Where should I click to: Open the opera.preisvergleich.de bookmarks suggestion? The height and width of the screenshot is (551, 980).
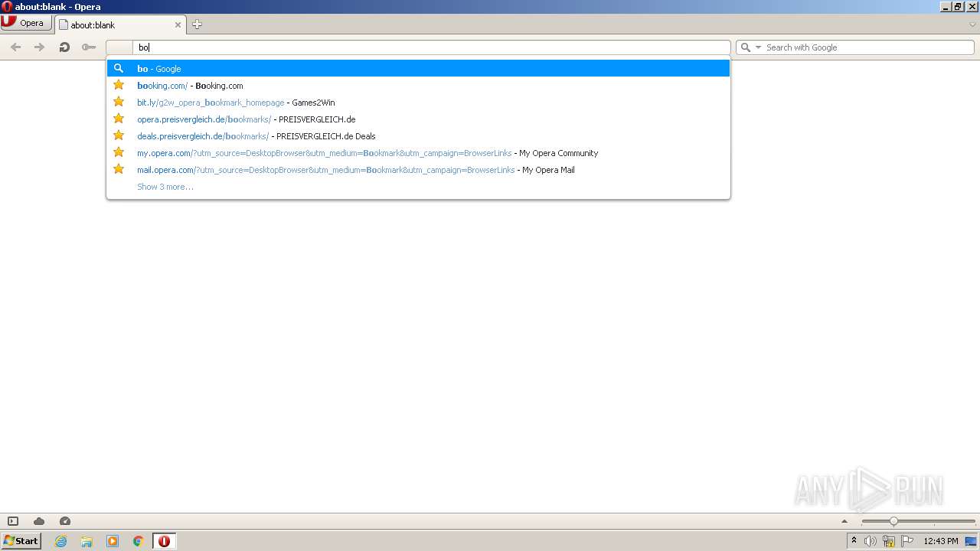(418, 119)
